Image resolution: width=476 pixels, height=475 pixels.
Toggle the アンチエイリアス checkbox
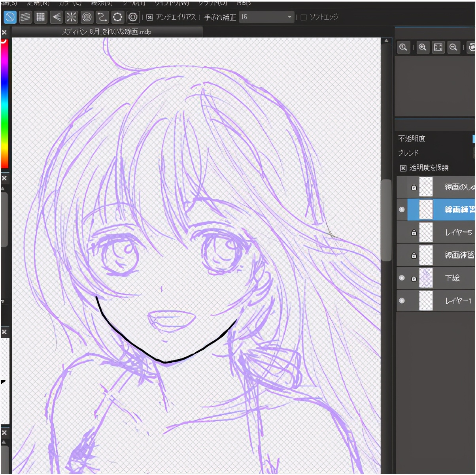[x=150, y=17]
